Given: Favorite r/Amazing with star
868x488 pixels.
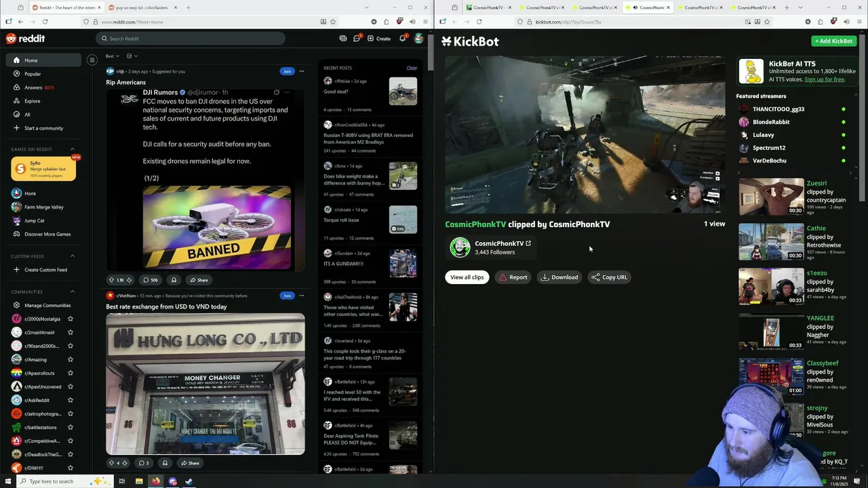Looking at the screenshot, I should click(x=71, y=359).
